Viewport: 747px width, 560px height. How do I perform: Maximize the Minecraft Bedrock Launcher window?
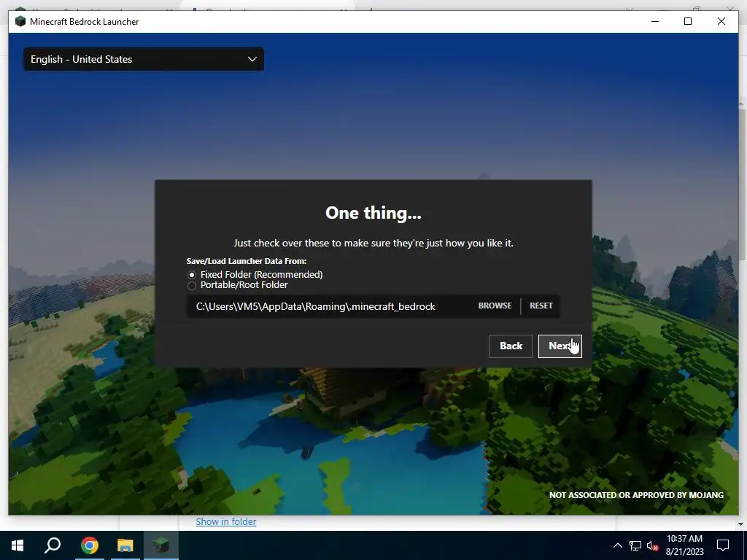(688, 21)
